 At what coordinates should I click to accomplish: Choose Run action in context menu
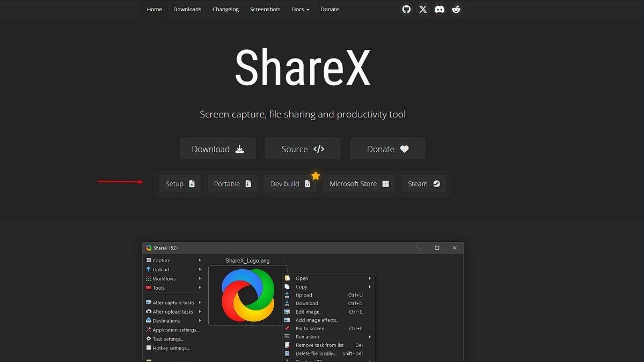tap(328, 337)
